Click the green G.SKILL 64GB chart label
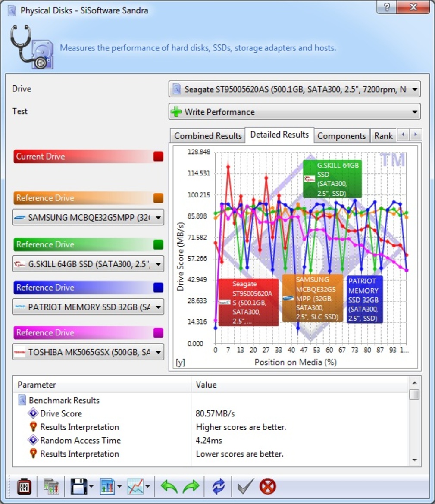This screenshot has width=435, height=504. pos(332,179)
